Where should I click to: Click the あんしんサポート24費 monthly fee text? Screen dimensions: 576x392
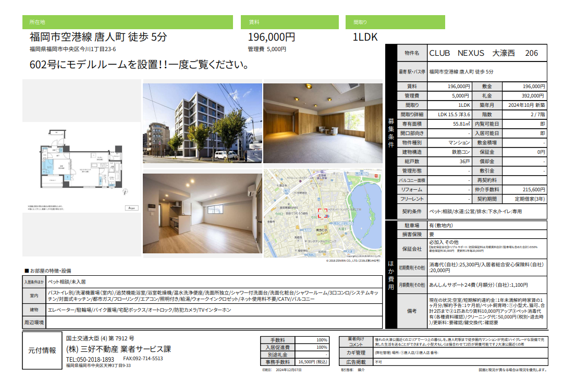coord(479,285)
